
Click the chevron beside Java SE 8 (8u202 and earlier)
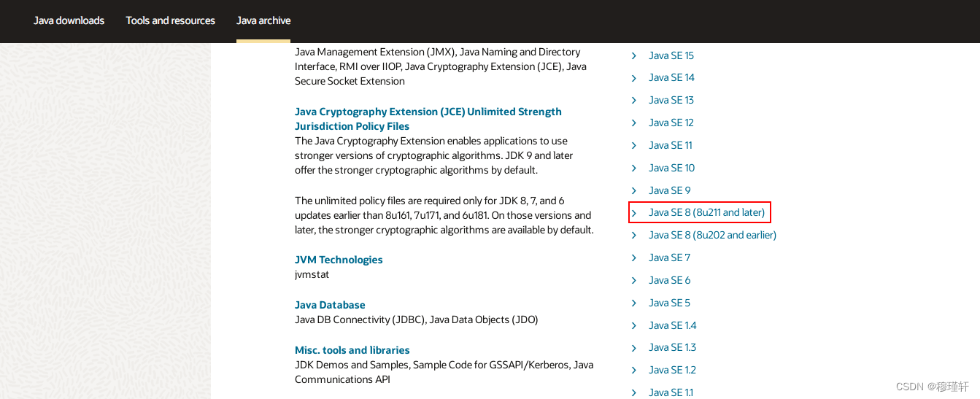pos(633,235)
